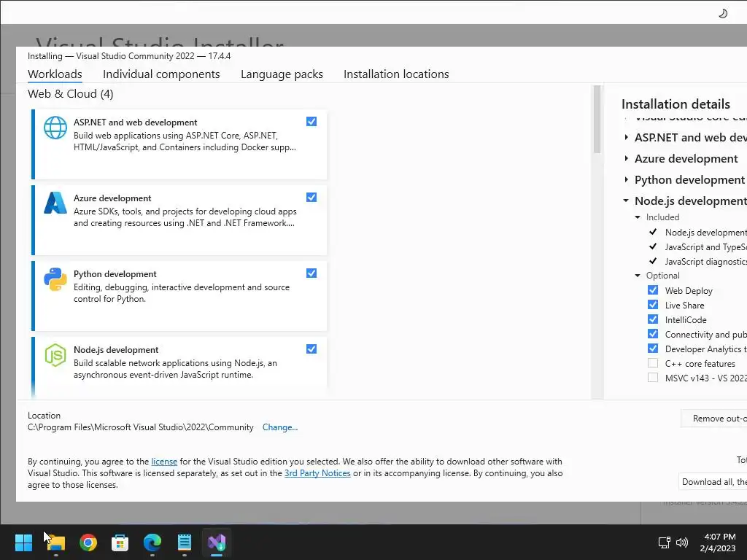Screen dimensions: 747x560
Task: Launch Google Chrome from the taskbar
Action: [x=88, y=542]
